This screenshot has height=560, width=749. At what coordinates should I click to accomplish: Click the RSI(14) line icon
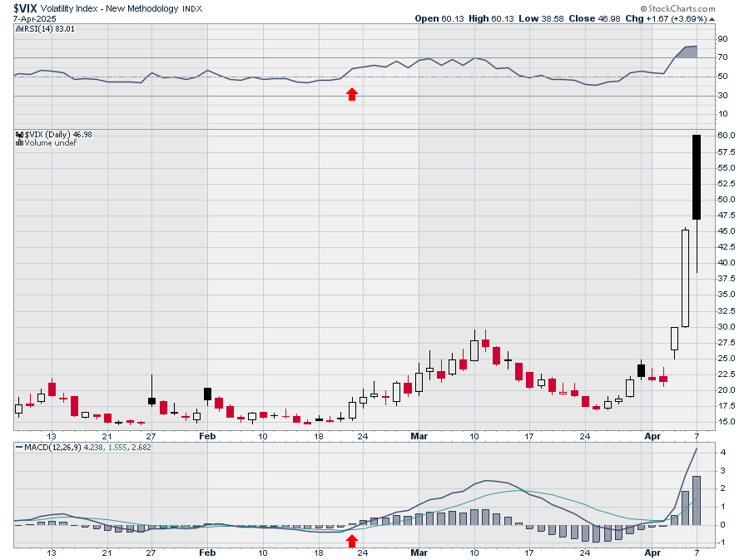point(19,29)
